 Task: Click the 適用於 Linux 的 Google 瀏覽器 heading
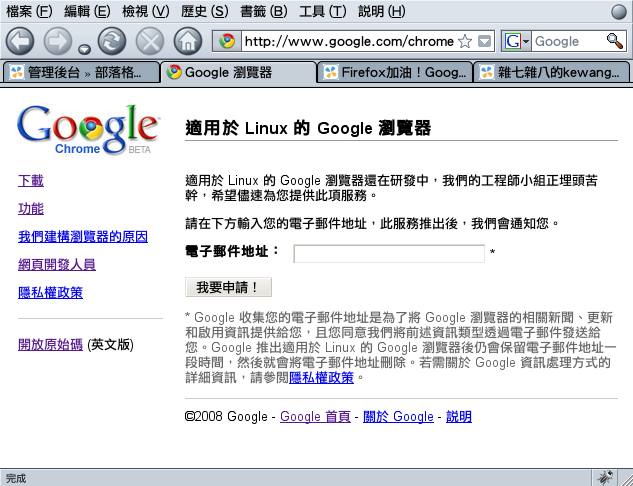pyautogui.click(x=308, y=128)
